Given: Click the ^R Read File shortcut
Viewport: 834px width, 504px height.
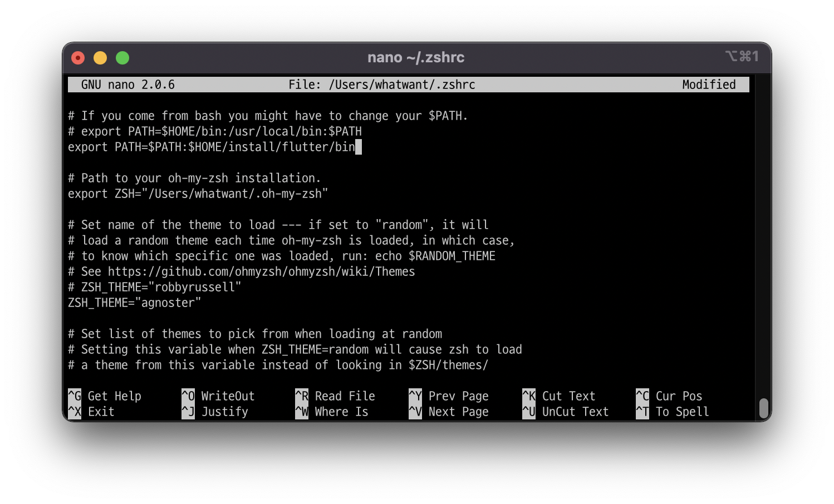Looking at the screenshot, I should (x=335, y=396).
